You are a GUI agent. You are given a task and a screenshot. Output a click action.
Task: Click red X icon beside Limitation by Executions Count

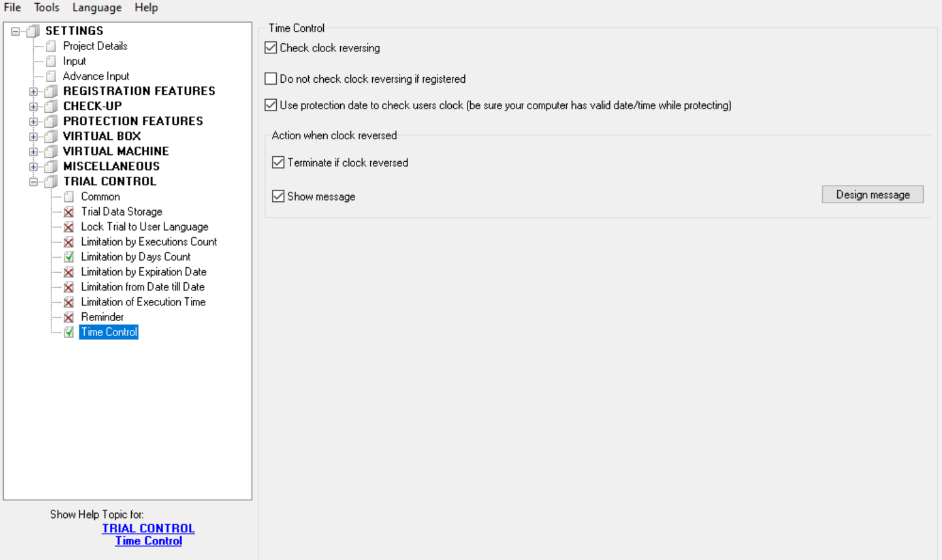tap(69, 242)
